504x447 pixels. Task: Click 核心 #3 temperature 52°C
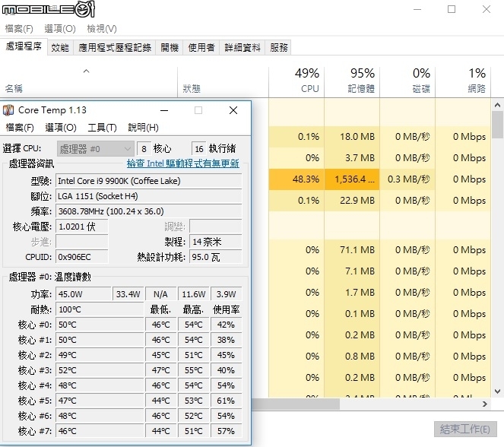[100, 370]
